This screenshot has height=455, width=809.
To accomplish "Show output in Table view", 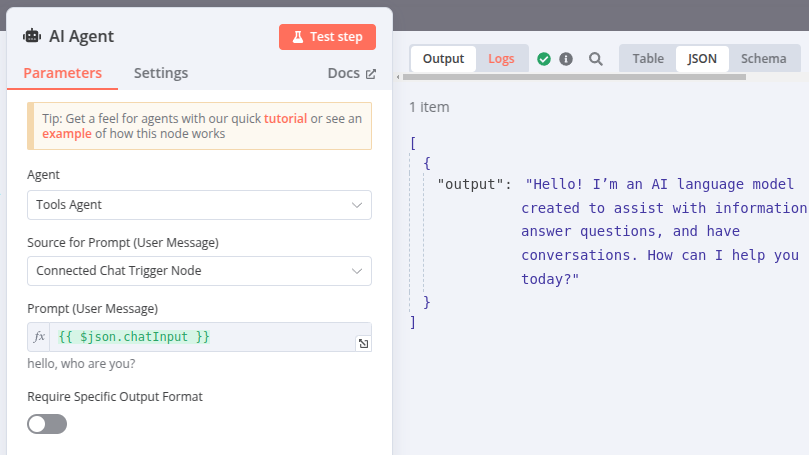I will pyautogui.click(x=647, y=59).
